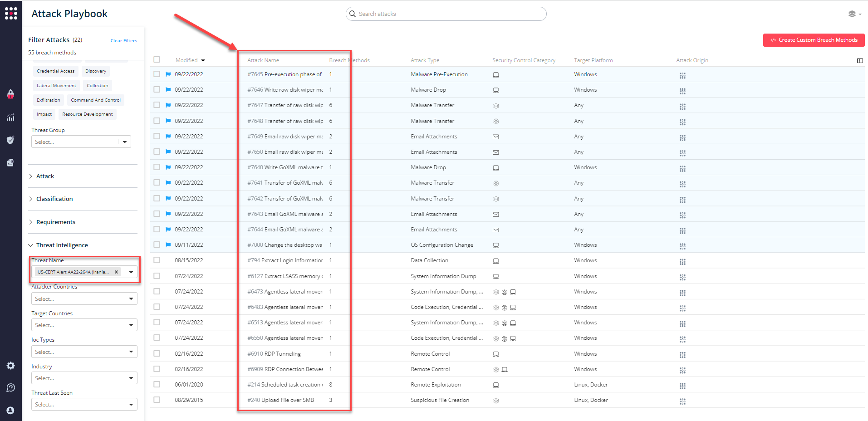Open the app grid launcher at top left
Screen dimensions: 868x421
[x=11, y=13]
